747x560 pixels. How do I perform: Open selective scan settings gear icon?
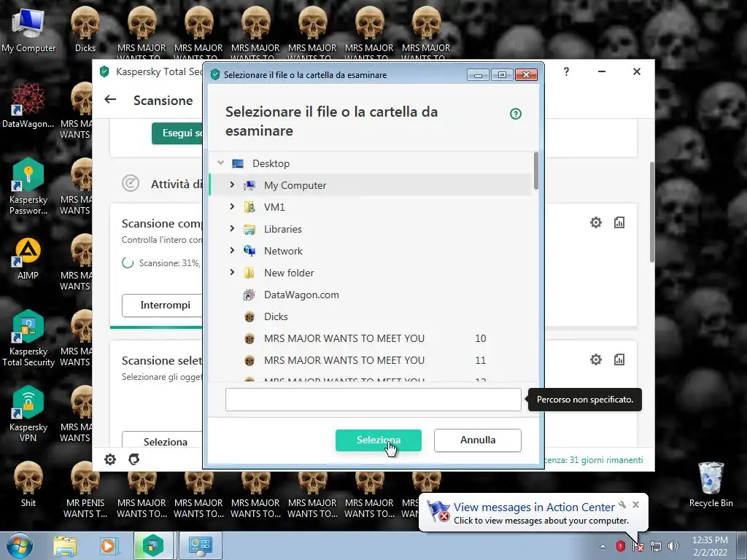pyautogui.click(x=595, y=359)
